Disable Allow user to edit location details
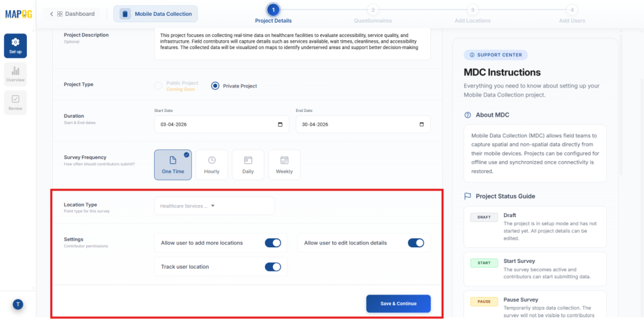Screen dimensions: 644x319 [416, 243]
